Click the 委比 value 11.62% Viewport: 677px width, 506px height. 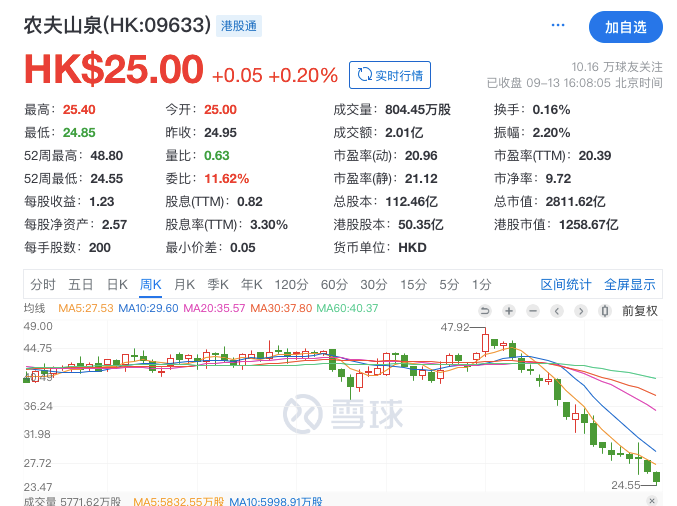tap(227, 178)
